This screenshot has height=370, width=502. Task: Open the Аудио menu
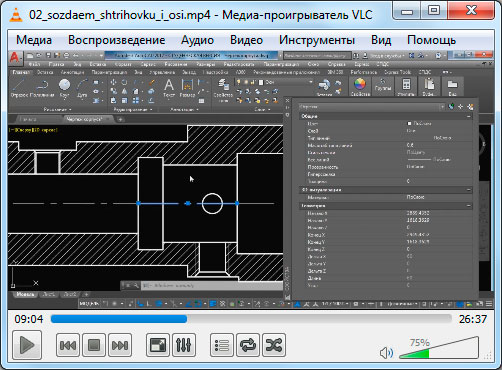coord(197,40)
